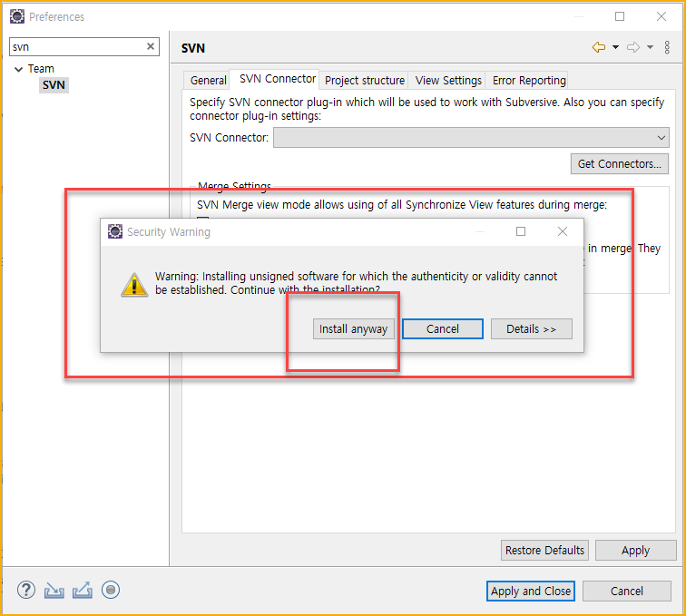Click the SVN page heading
Image resolution: width=686 pixels, height=616 pixels.
point(193,48)
